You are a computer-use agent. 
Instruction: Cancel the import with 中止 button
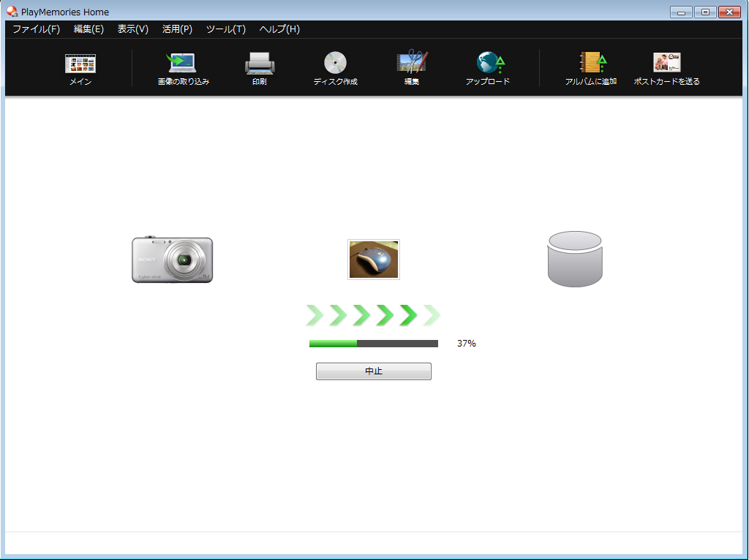tap(374, 371)
